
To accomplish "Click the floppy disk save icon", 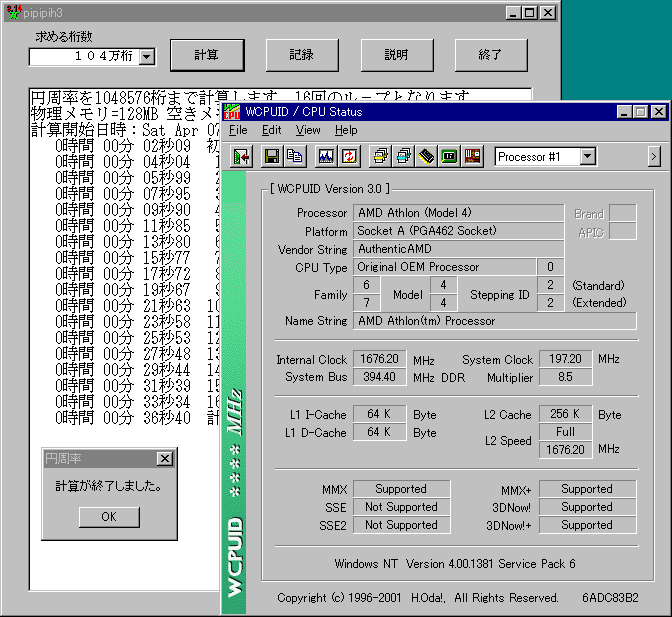I will (271, 157).
